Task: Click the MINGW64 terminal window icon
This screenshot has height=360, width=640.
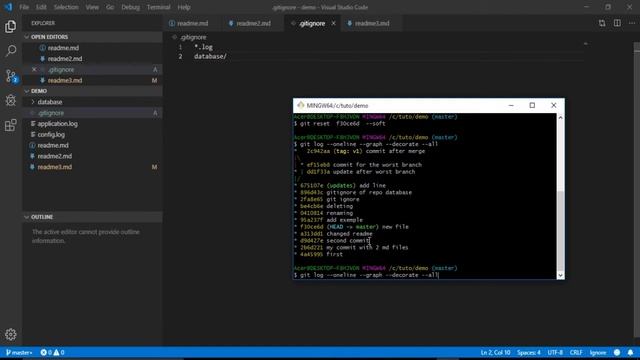Action: (x=301, y=105)
